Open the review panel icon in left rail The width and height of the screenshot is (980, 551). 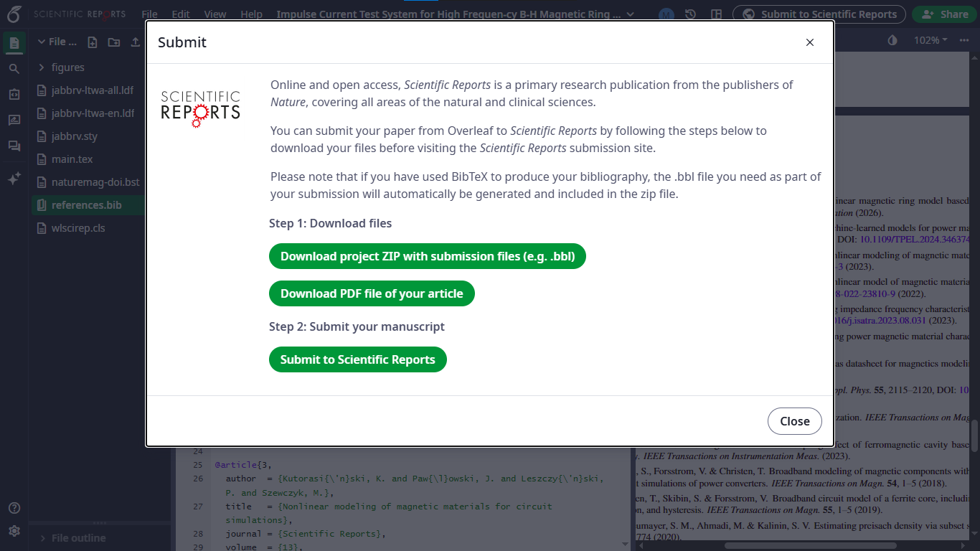pyautogui.click(x=14, y=121)
